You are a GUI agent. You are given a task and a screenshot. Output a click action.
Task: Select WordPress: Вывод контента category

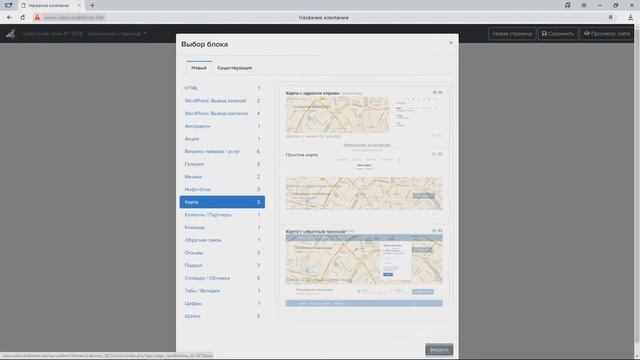click(222, 113)
